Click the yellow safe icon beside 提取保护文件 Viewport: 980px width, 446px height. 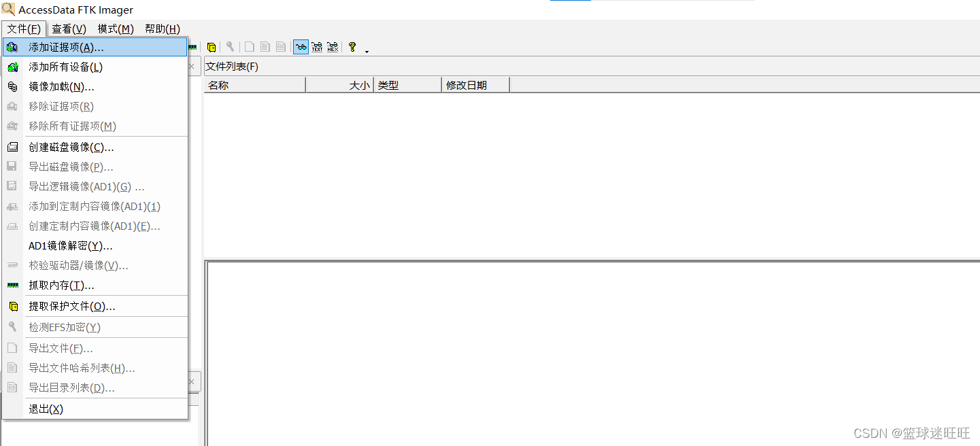(x=12, y=307)
